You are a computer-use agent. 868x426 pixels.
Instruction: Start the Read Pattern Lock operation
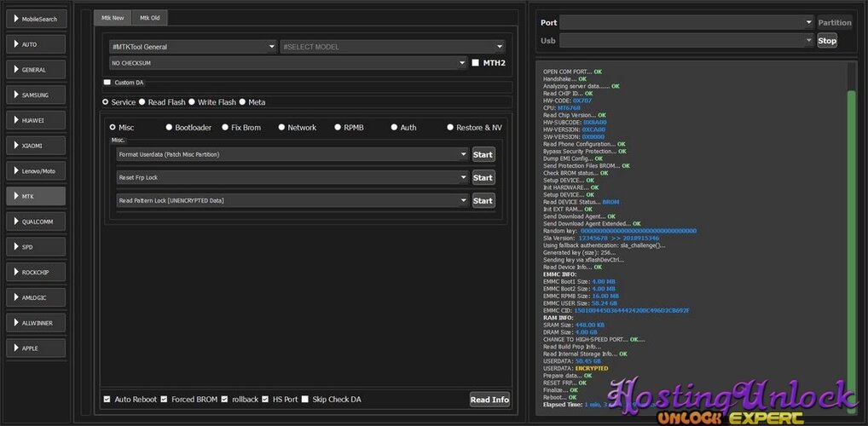tap(483, 200)
